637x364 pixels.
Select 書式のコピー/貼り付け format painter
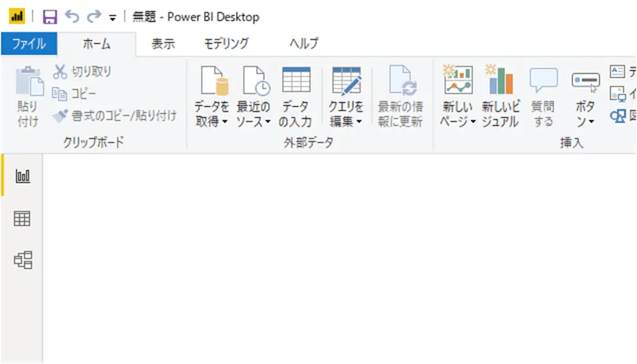pos(115,116)
